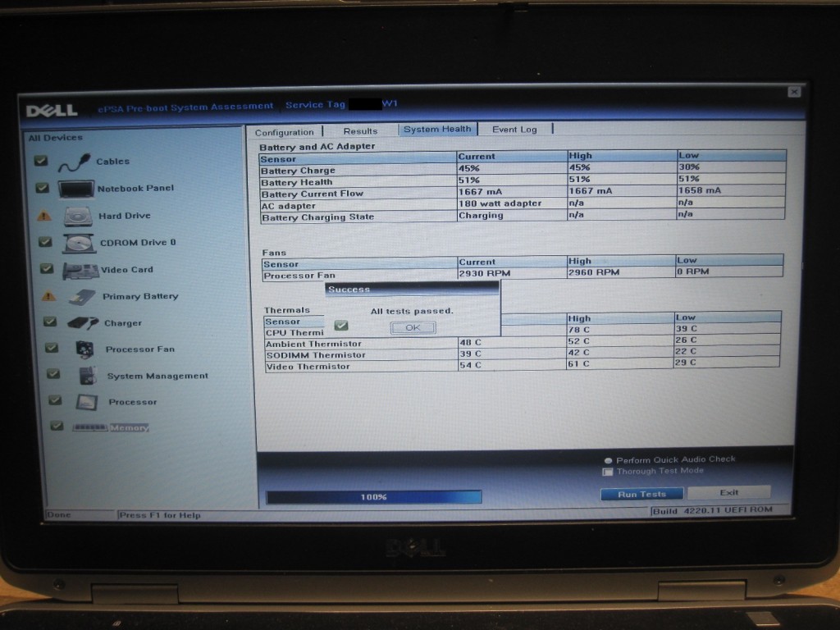840x630 pixels.
Task: Click the Hard Drive label
Action: 125,216
